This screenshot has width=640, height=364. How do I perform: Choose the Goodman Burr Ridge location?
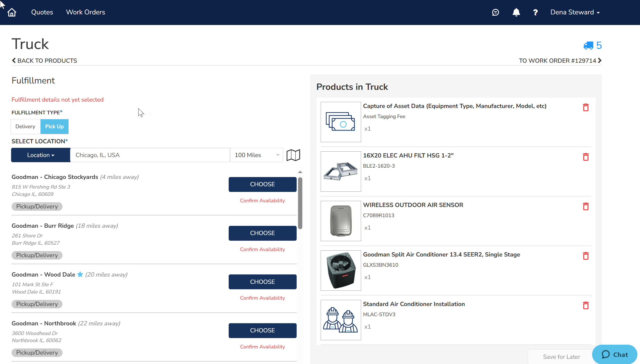click(262, 233)
